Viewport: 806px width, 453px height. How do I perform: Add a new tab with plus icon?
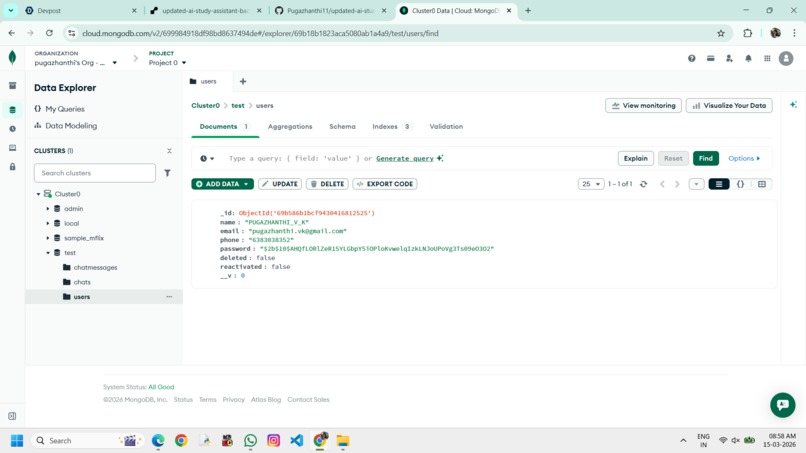pos(243,81)
